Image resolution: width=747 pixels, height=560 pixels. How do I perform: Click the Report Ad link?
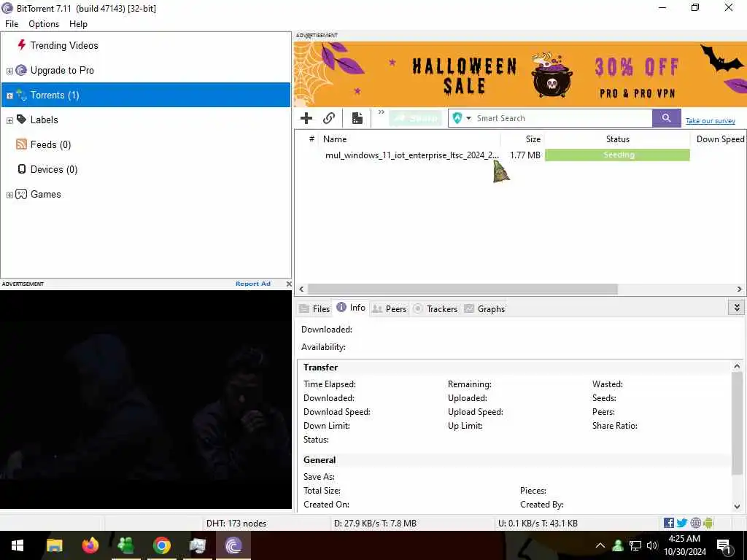(253, 284)
